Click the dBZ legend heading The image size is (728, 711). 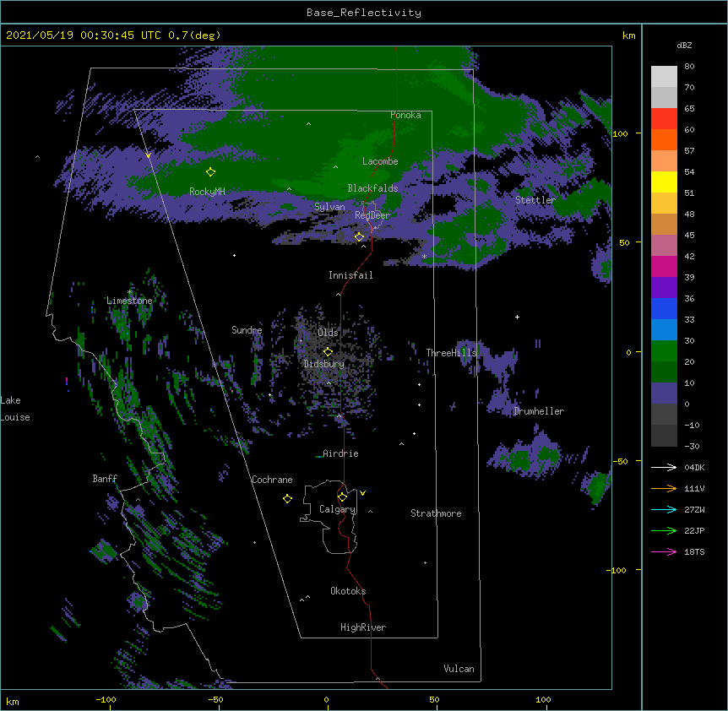coord(684,45)
